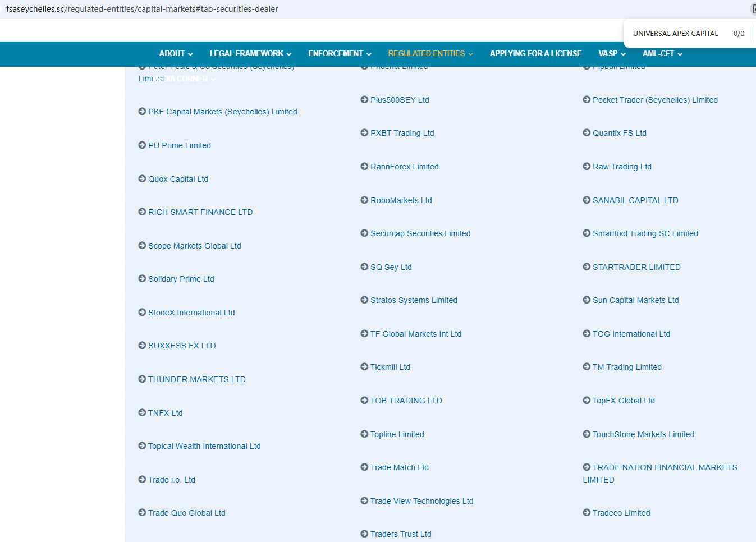
Task: Open TouchStone Markets Limited link
Action: [644, 434]
